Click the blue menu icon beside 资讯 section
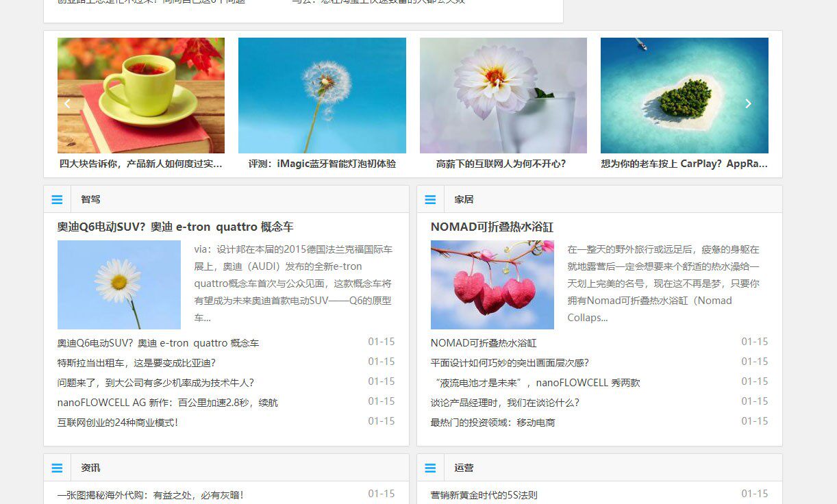The width and height of the screenshot is (837, 504). coord(57,468)
